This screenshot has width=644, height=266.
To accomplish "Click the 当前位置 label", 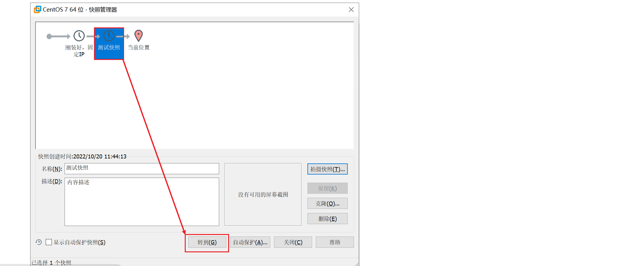I will pyautogui.click(x=138, y=47).
